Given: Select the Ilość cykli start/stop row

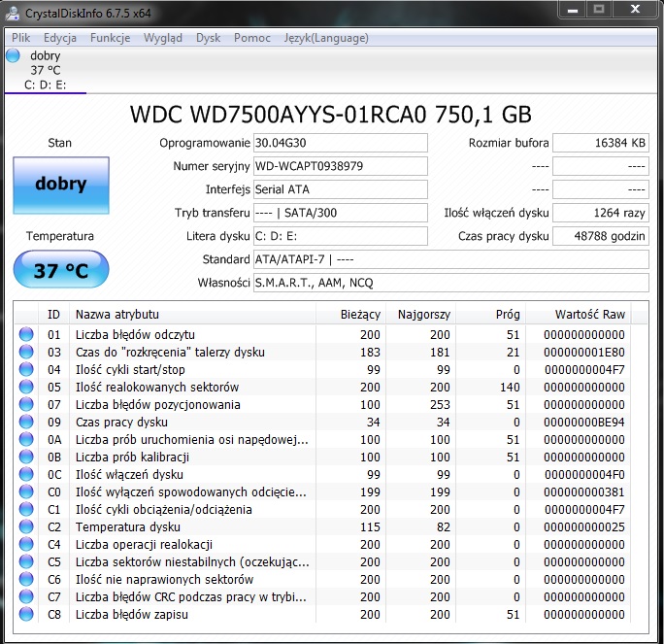Looking at the screenshot, I should click(322, 369).
